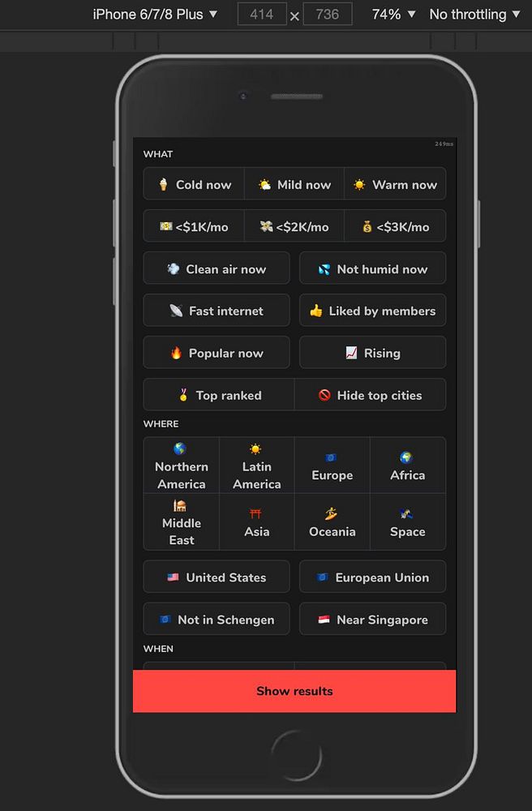Click the US flag icon on United States
532x811 pixels.
click(174, 577)
